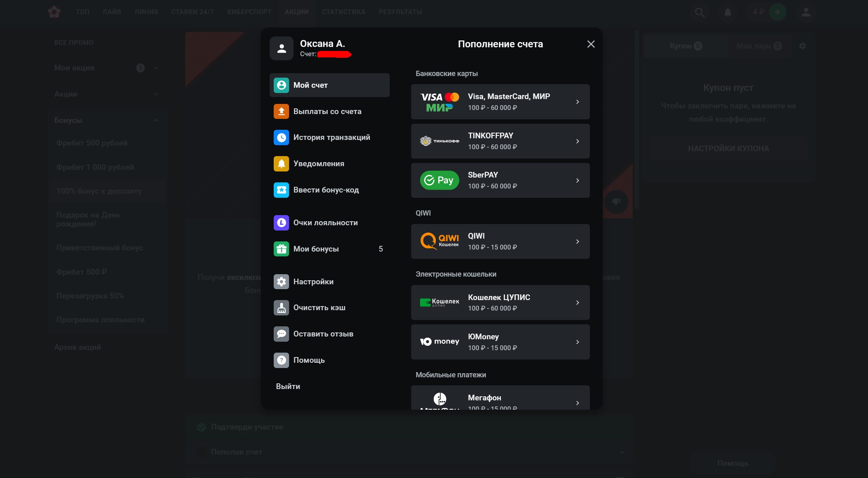Screen dimensions: 868x478
Task: Click the Выйти logout link
Action: pyautogui.click(x=288, y=387)
